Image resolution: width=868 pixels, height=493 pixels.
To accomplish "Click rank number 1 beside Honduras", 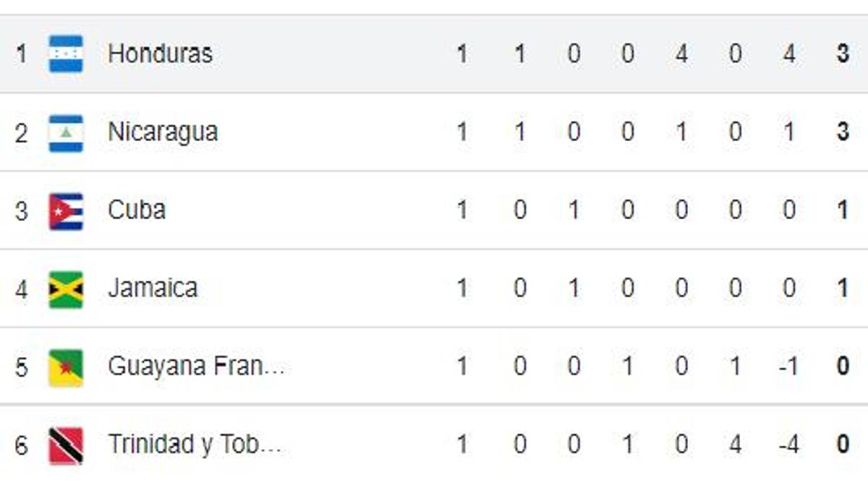I will pos(21,54).
